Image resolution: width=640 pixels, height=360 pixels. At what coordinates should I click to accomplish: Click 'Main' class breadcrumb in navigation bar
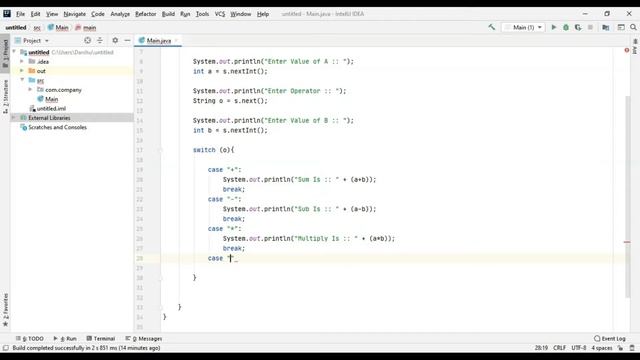(58, 27)
